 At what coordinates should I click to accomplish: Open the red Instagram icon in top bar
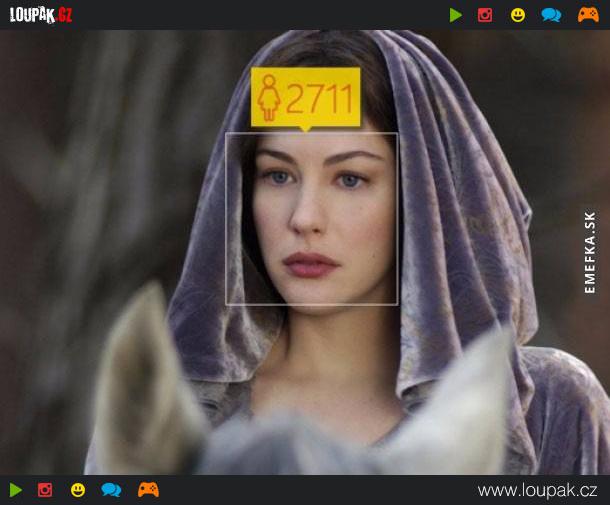[x=485, y=15]
